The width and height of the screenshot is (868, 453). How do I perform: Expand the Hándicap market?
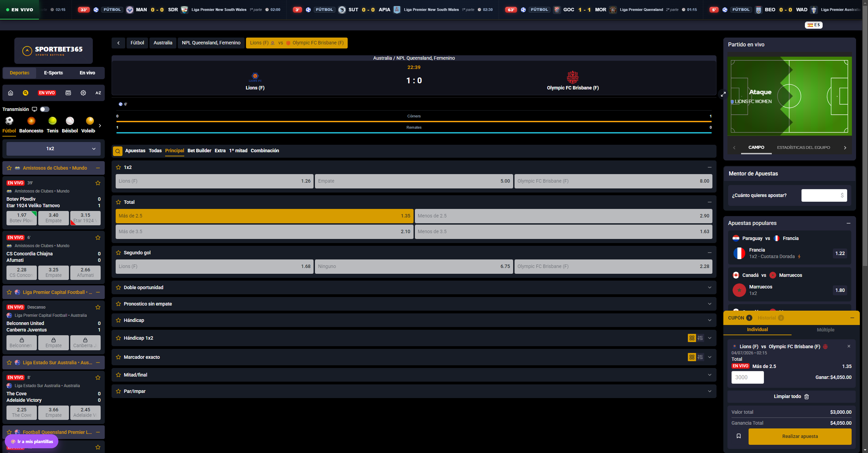point(414,320)
